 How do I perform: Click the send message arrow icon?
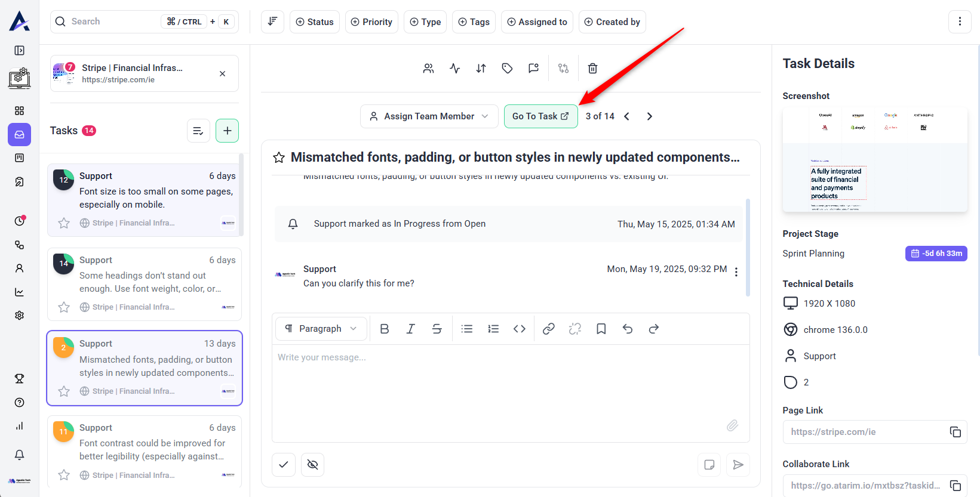click(x=738, y=465)
